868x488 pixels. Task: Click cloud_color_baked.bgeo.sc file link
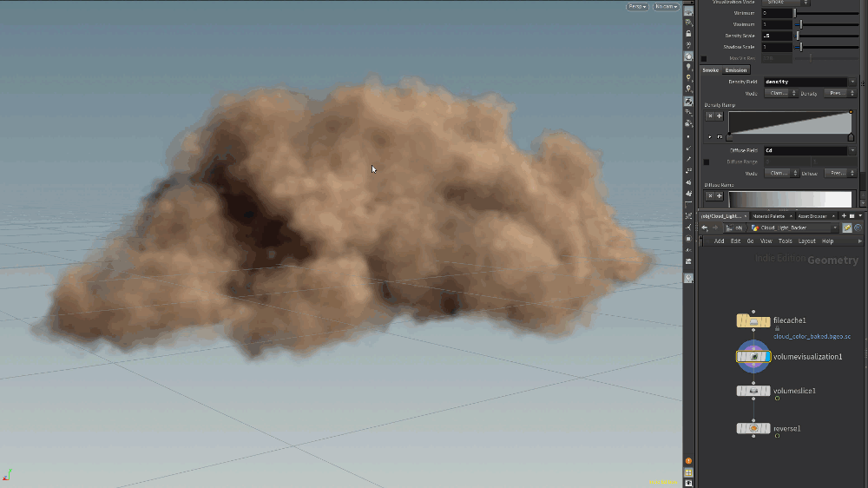pyautogui.click(x=812, y=336)
